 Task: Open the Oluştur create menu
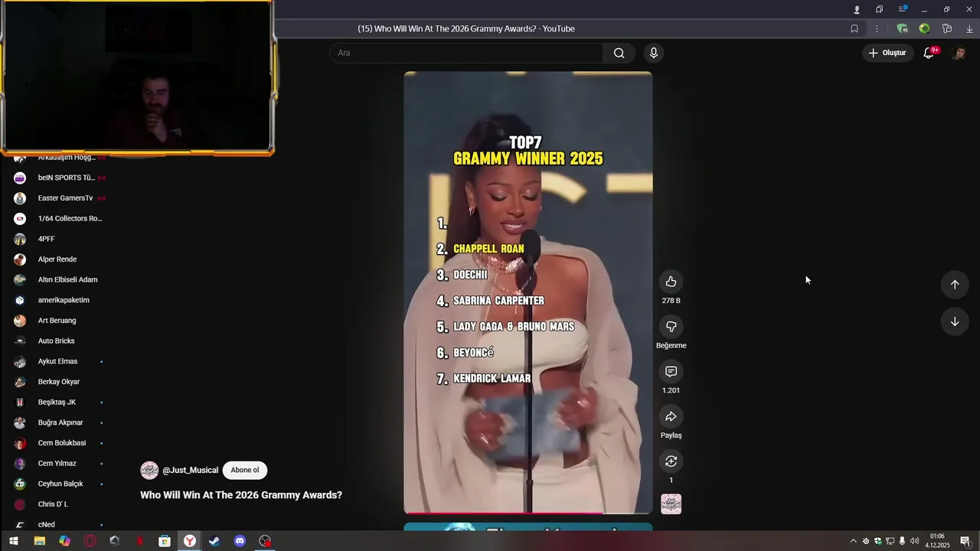tap(887, 53)
